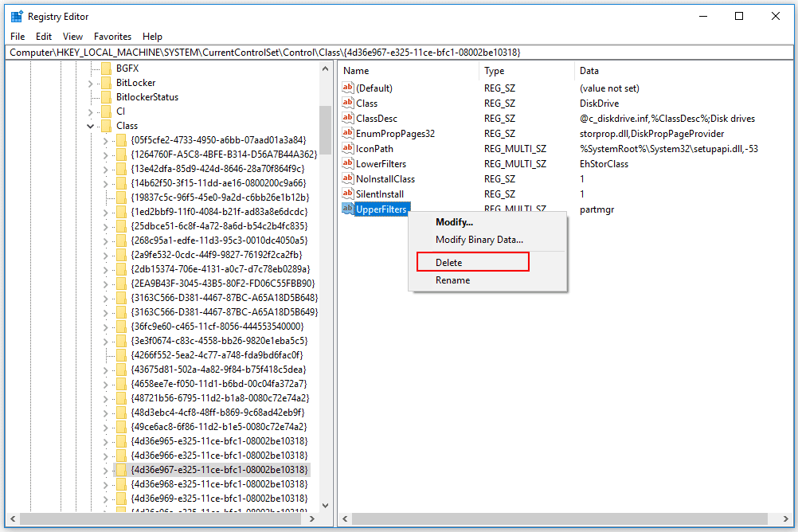Click the BGFX folder icon
This screenshot has height=532, width=798.
pos(107,68)
